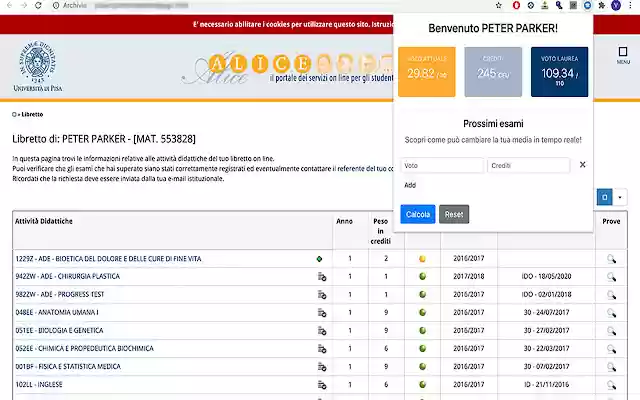Remove the exam row with the X
The width and height of the screenshot is (640, 400).
click(582, 165)
